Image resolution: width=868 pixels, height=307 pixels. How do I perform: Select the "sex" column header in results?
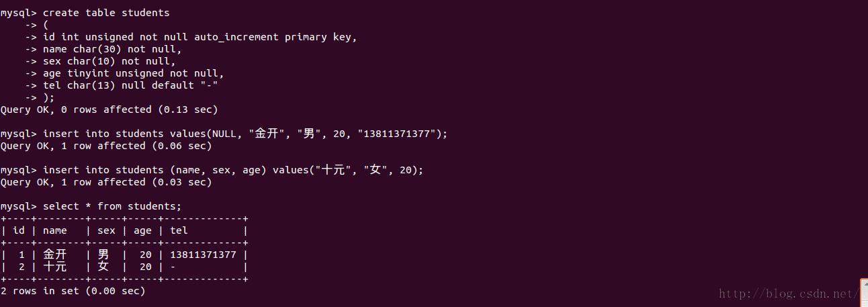pyautogui.click(x=106, y=230)
